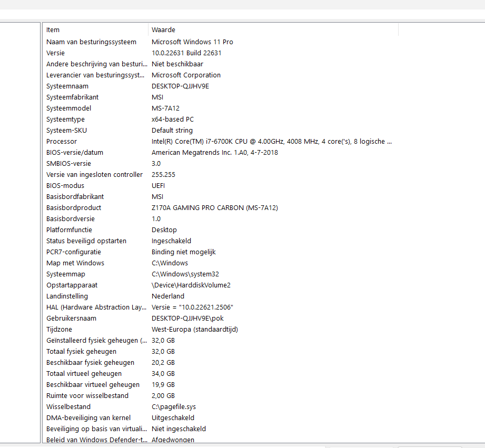485x448 pixels.
Task: Click the value '10.0.22631 Build 22631'
Action: (x=186, y=53)
